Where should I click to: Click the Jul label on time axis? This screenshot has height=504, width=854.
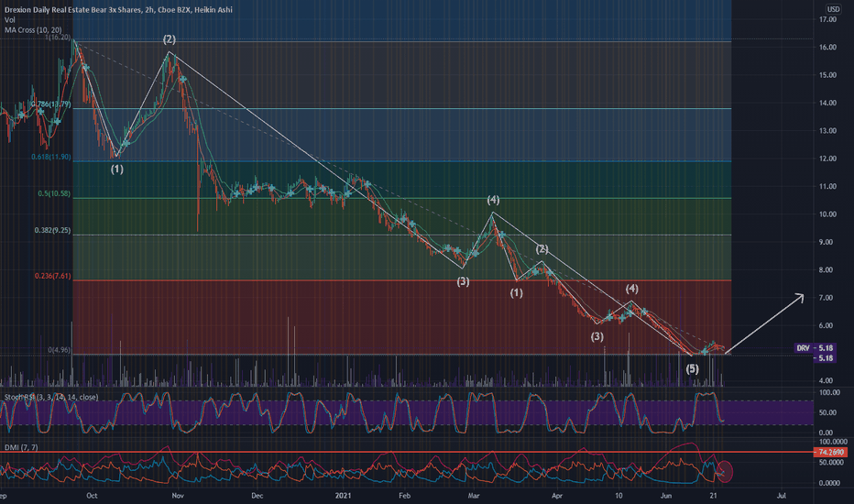[782, 496]
